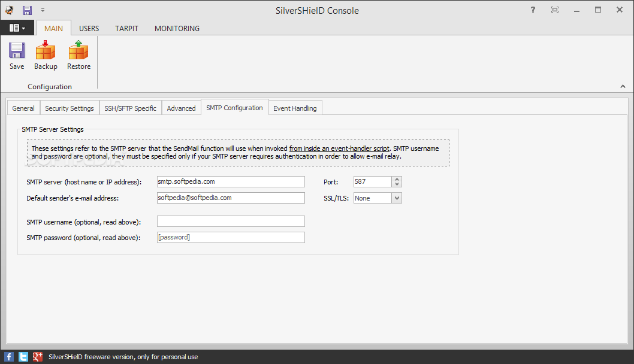Click the help question mark icon
This screenshot has width=634, height=364.
pyautogui.click(x=533, y=10)
